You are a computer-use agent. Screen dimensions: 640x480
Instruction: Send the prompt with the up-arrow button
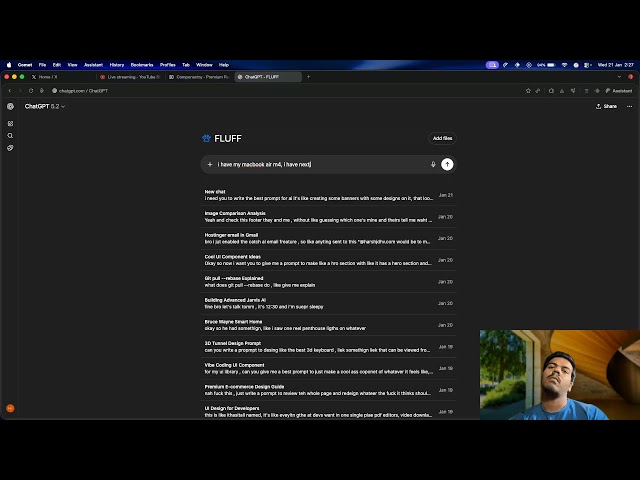[x=447, y=164]
